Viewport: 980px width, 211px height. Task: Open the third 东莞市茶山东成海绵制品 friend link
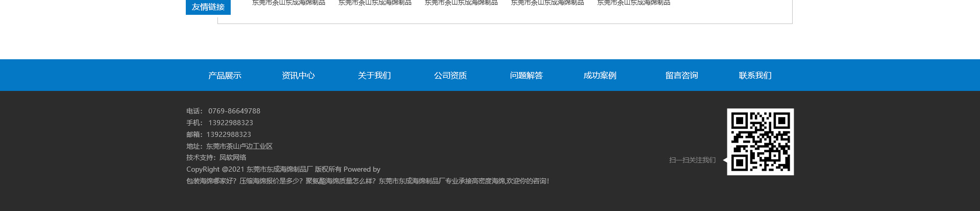coord(461,3)
